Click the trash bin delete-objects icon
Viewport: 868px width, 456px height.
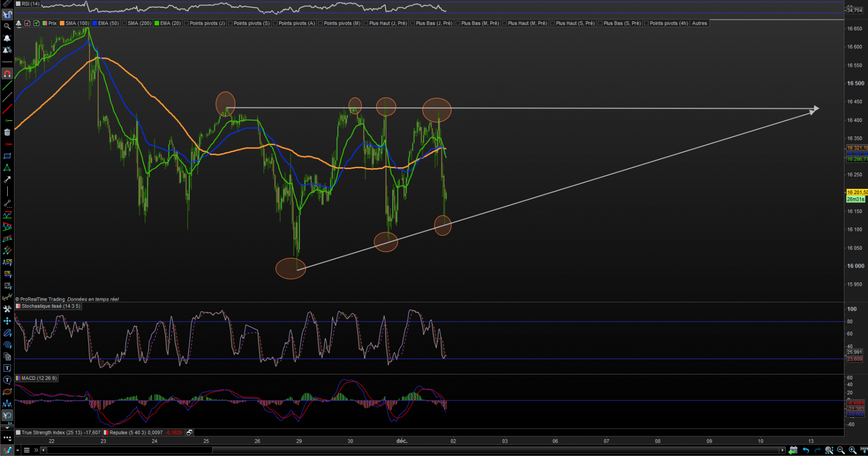[7, 133]
